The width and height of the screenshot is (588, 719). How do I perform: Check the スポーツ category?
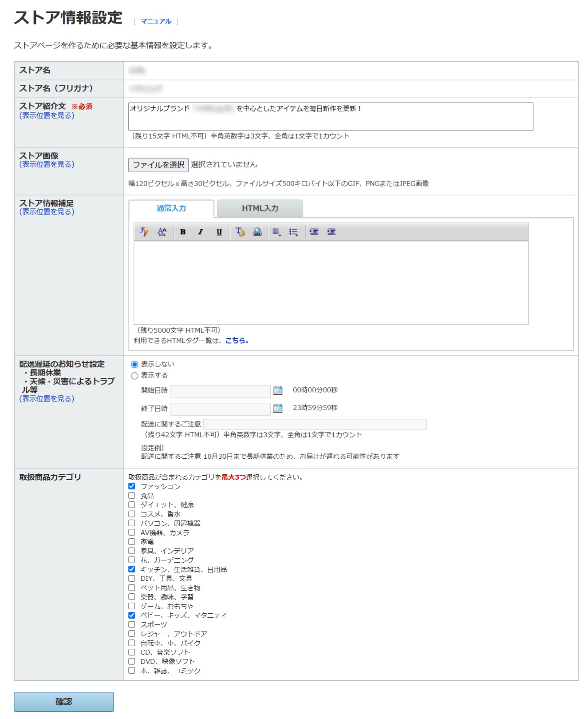[132, 624]
